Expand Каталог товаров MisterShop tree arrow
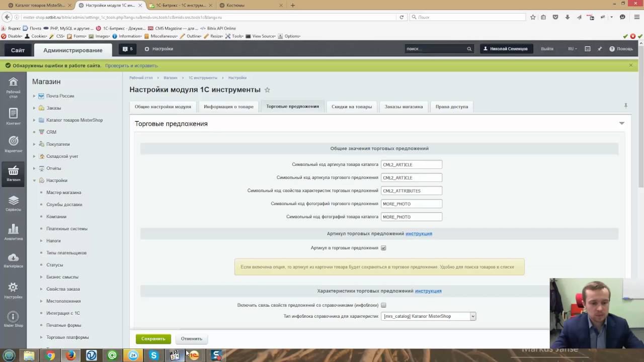Image resolution: width=644 pixels, height=362 pixels. pyautogui.click(x=34, y=120)
